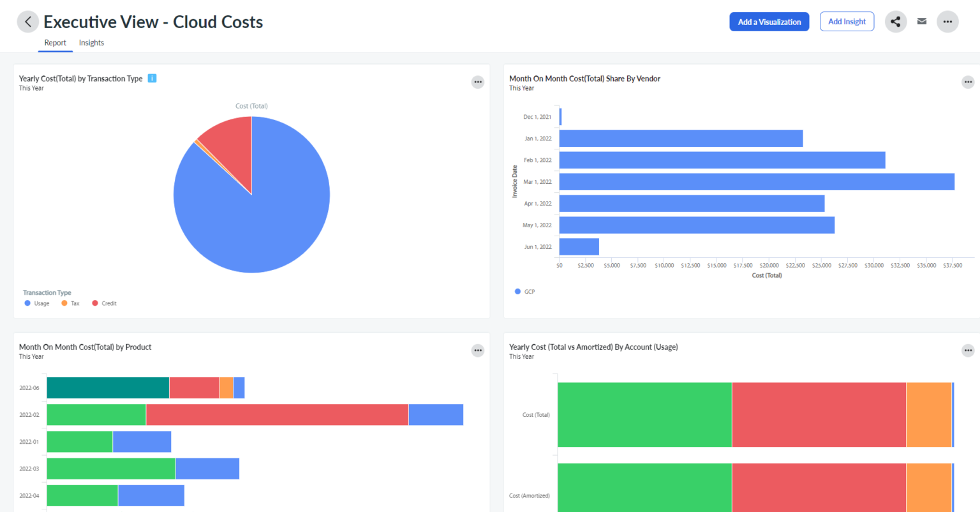
Task: Select the Report tab
Action: coord(55,43)
